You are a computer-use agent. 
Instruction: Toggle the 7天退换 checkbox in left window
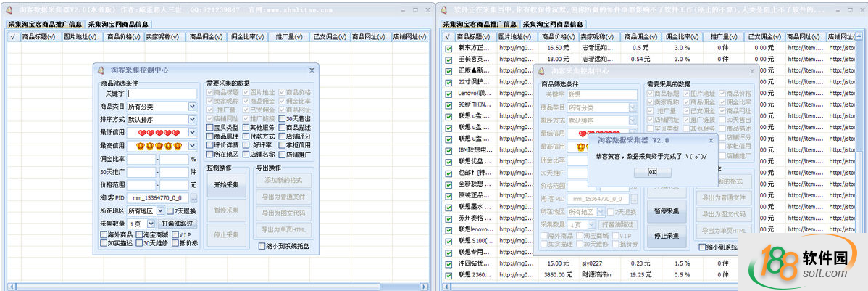coord(170,210)
